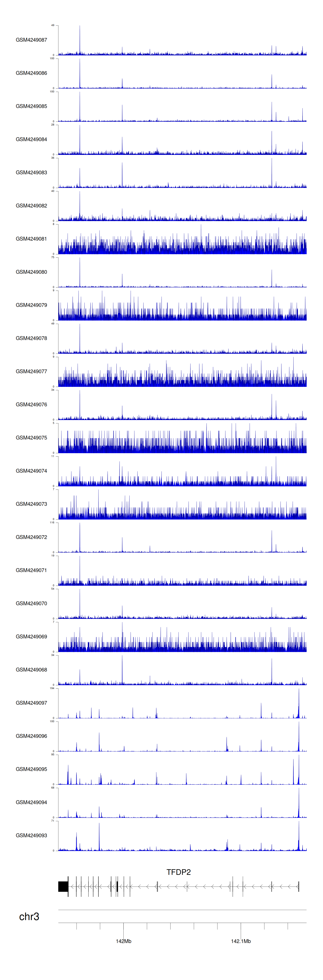Image resolution: width=323 pixels, height=980 pixels.
Task: Click the GSM4249087 track label
Action: (x=31, y=40)
